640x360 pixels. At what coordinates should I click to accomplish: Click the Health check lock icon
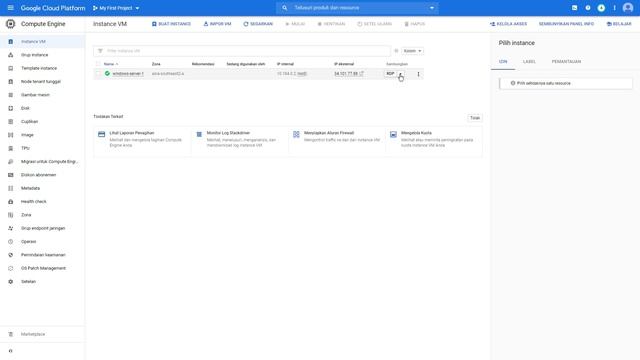click(11, 202)
